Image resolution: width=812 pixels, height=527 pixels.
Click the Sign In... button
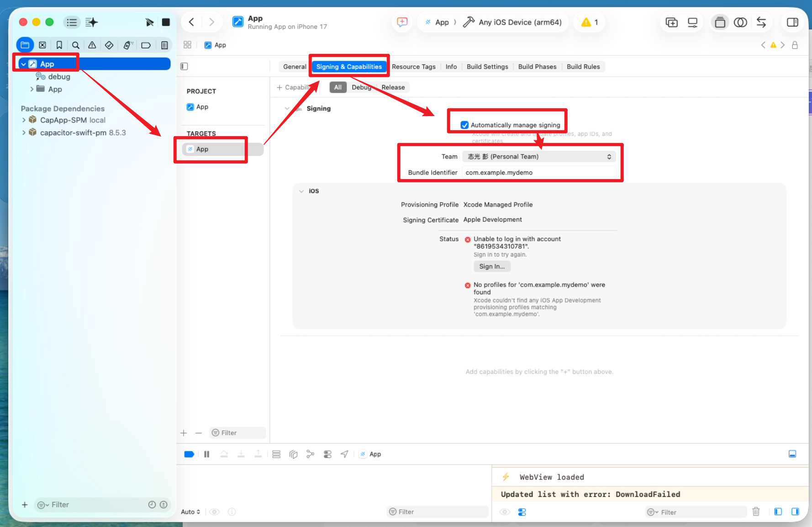(x=492, y=266)
